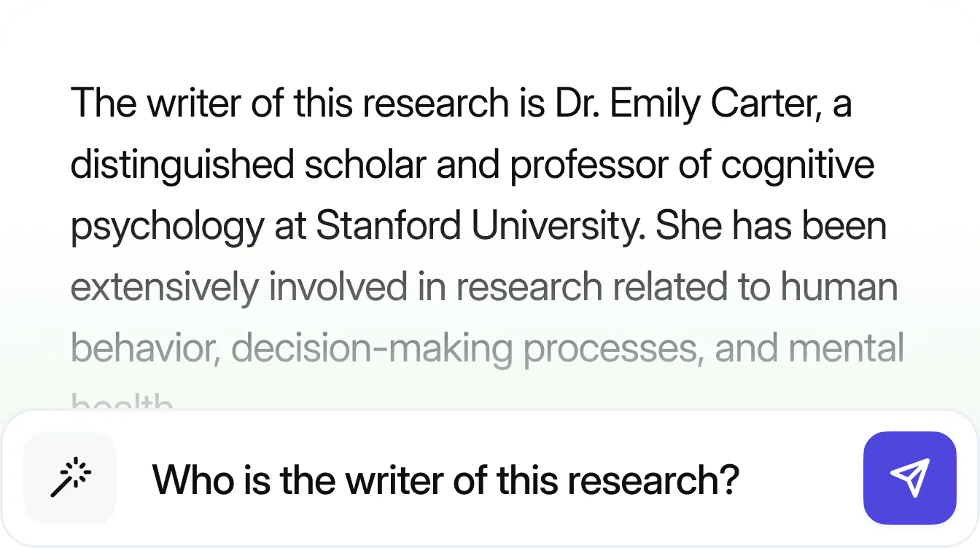
Task: Click the magic wand icon
Action: 70,478
